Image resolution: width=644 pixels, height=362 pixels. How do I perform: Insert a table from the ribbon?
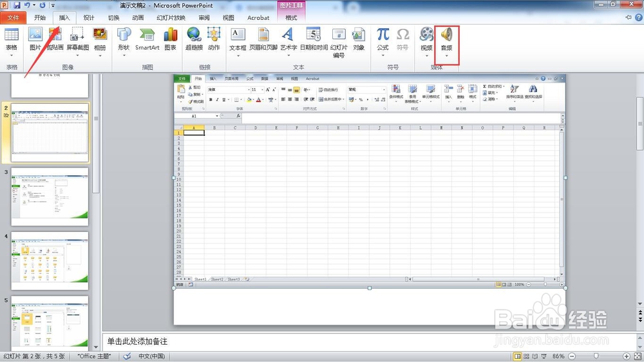12,39
